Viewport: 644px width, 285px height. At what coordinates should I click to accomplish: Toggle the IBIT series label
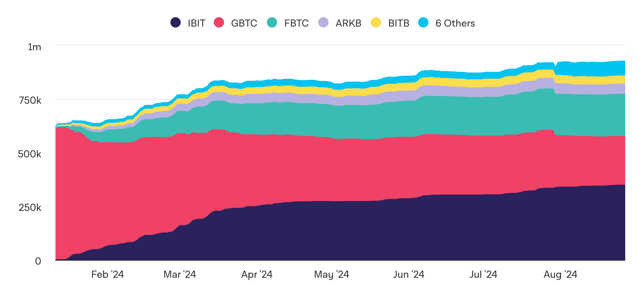pyautogui.click(x=196, y=23)
